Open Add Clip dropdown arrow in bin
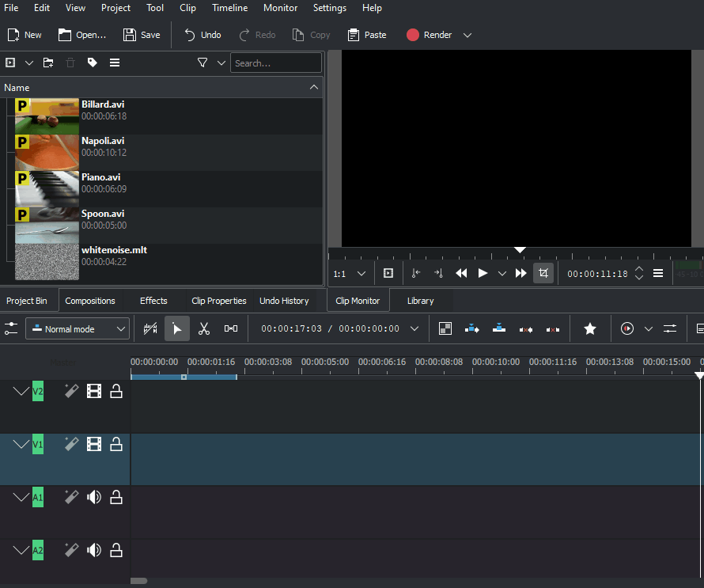704x588 pixels. (29, 63)
